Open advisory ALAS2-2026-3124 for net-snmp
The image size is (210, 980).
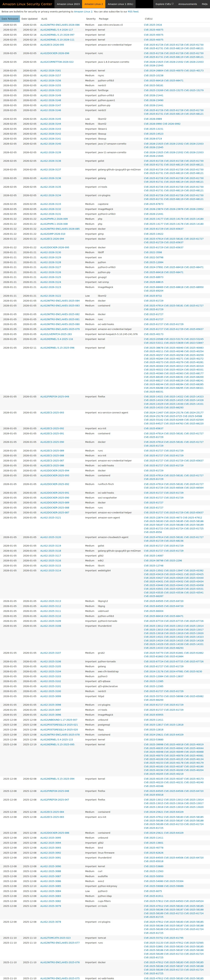(x=51, y=282)
